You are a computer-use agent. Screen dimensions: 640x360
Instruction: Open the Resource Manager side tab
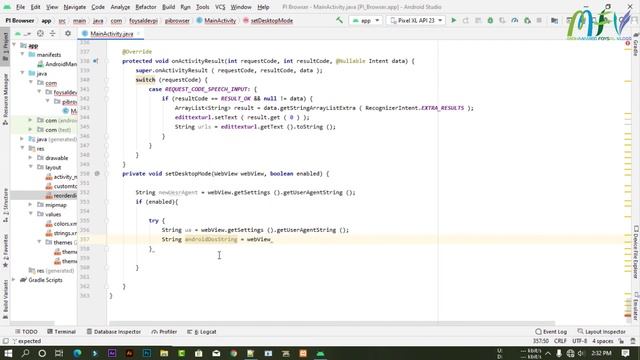[5, 99]
